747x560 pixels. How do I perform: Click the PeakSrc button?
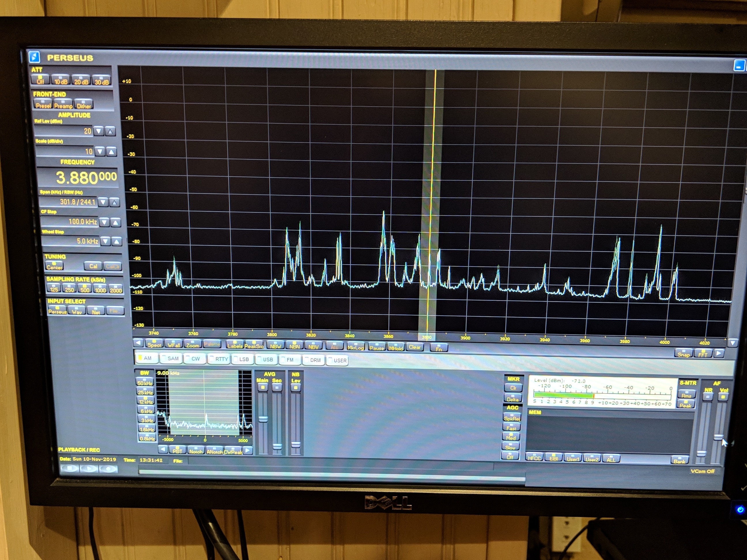pos(254,345)
